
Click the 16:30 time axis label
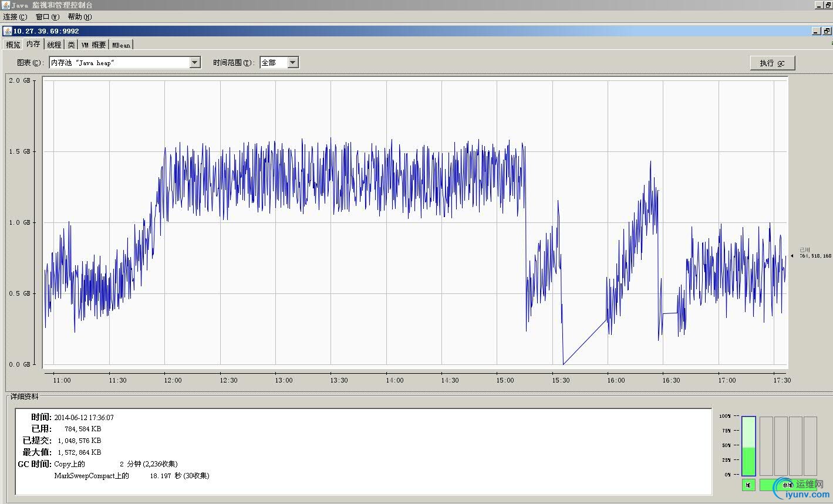(671, 380)
